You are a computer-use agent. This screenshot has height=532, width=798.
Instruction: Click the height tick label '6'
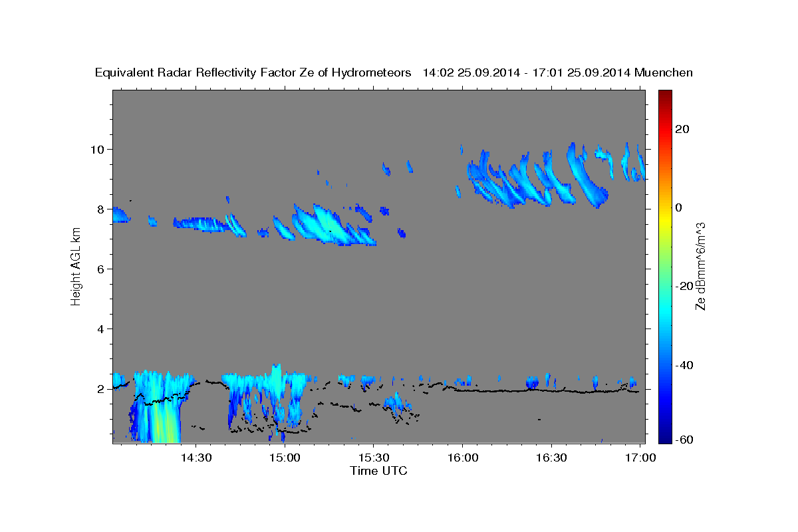pyautogui.click(x=102, y=269)
